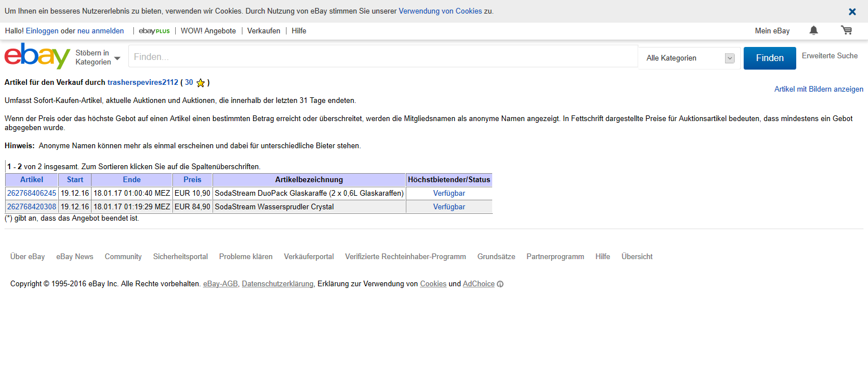Click Verfügbar for Wassersprudler Crystal row
The height and width of the screenshot is (370, 868).
[x=449, y=207]
